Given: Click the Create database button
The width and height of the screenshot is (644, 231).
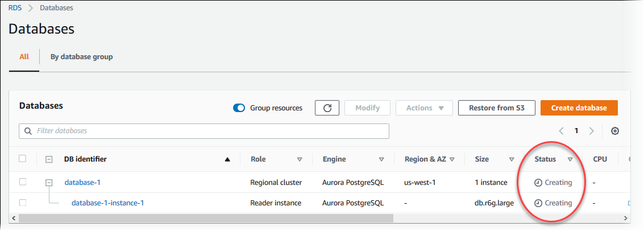Looking at the screenshot, I should (x=579, y=108).
